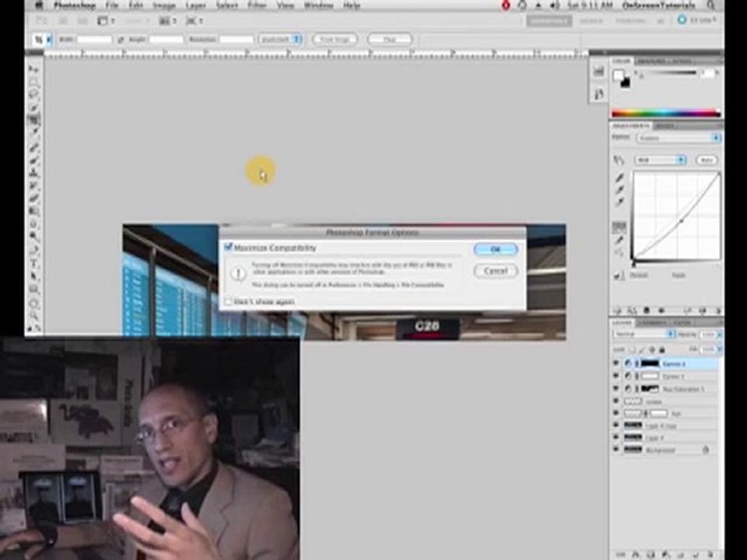Pick the black point eyedropper in Curves
The image size is (747, 560).
click(x=619, y=177)
